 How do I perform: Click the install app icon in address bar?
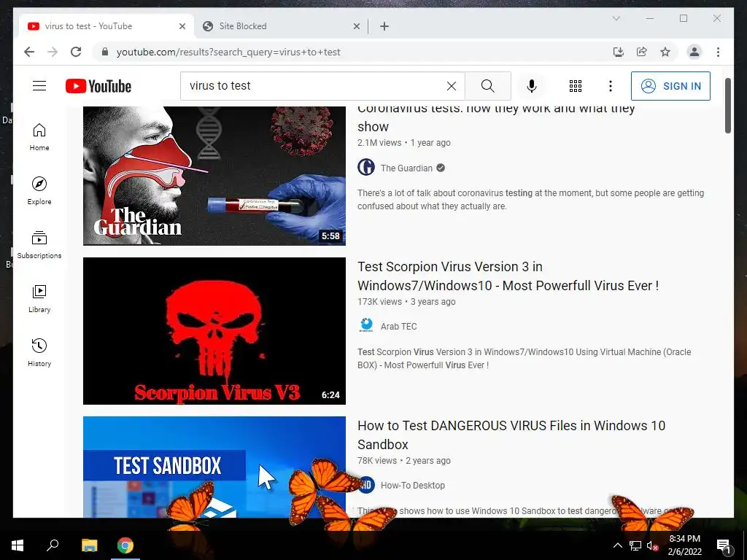tap(619, 52)
